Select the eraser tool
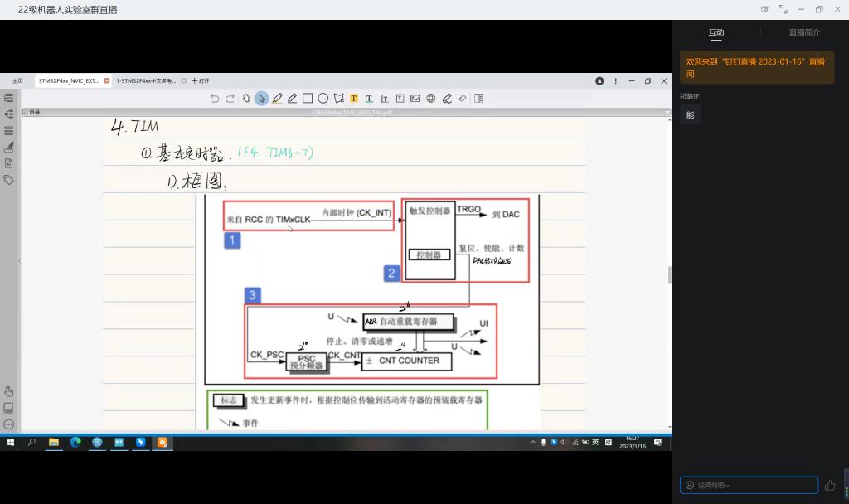The width and height of the screenshot is (849, 504). tap(463, 98)
